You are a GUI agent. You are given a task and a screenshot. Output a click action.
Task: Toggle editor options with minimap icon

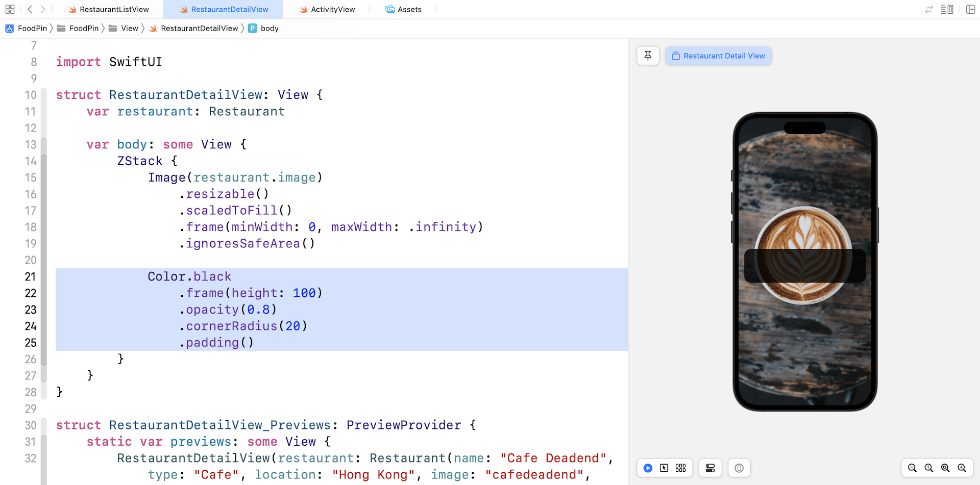click(x=947, y=9)
